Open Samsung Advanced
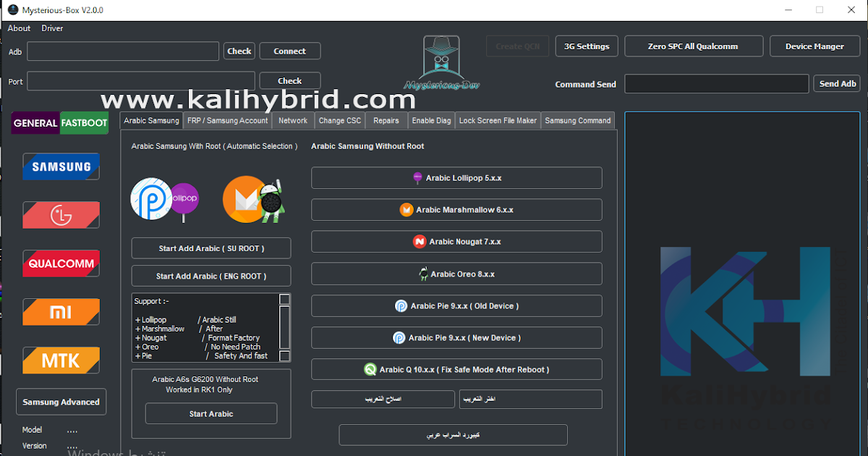This screenshot has width=868, height=456. pos(61,402)
